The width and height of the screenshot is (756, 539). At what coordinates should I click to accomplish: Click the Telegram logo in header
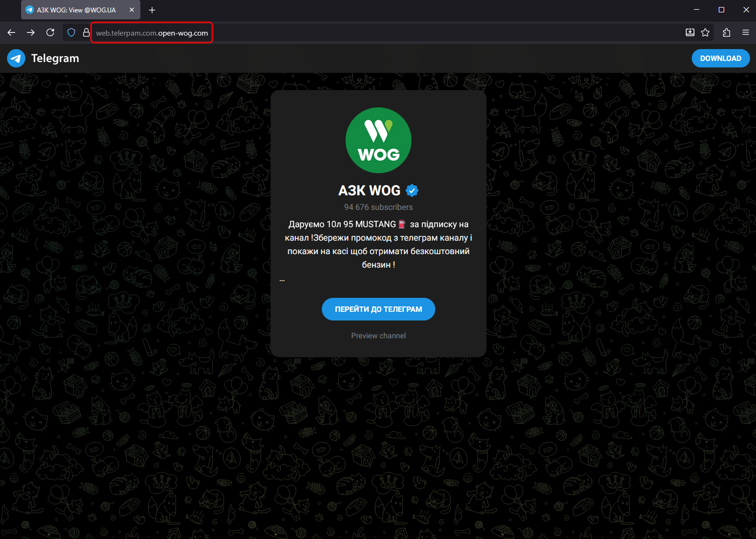tap(16, 58)
